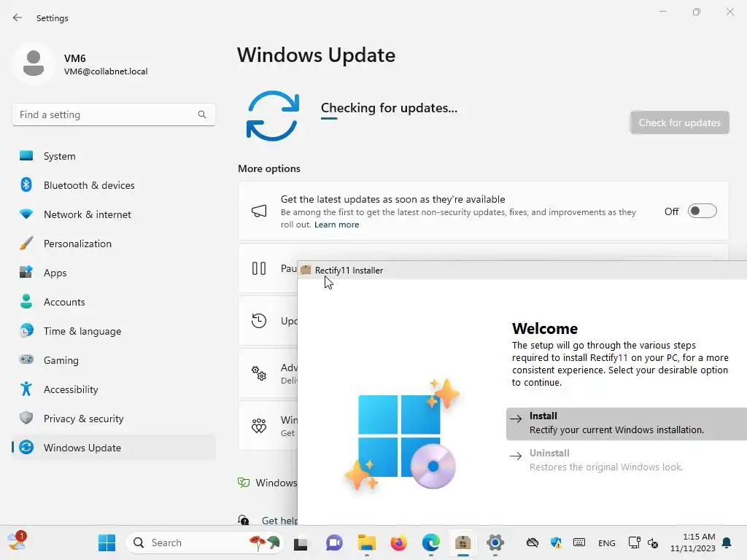This screenshot has width=747, height=560.
Task: Click the Get help icon
Action: click(x=244, y=520)
